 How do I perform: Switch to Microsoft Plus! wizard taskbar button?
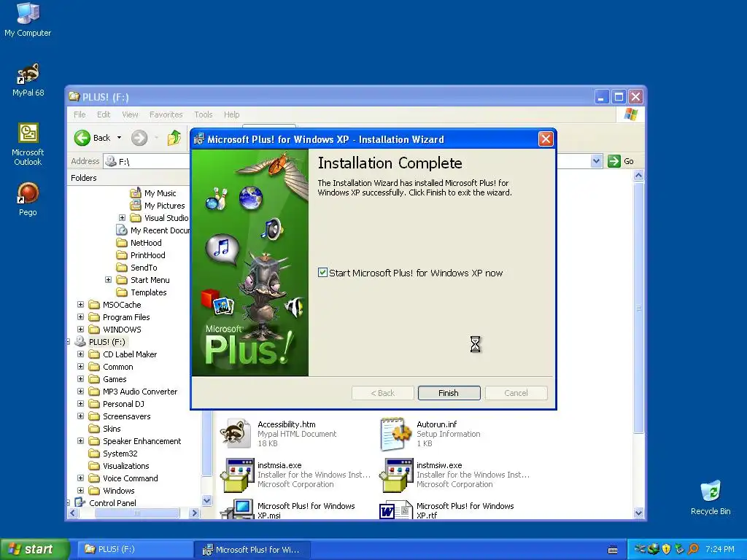pyautogui.click(x=253, y=550)
